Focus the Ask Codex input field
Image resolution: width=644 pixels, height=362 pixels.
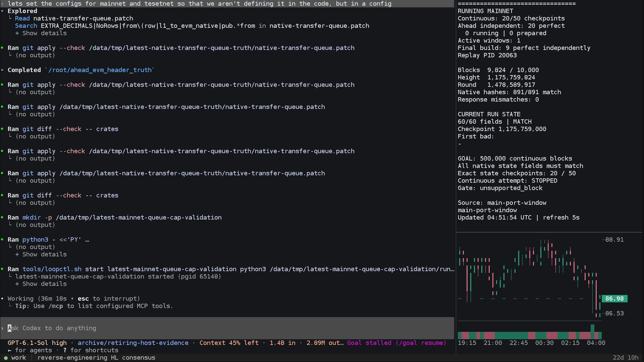pyautogui.click(x=227, y=328)
